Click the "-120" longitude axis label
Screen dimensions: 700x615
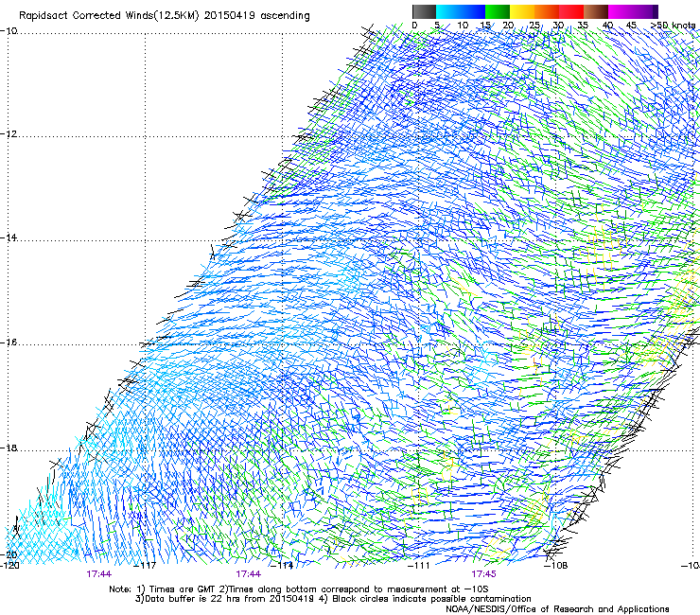[10, 566]
